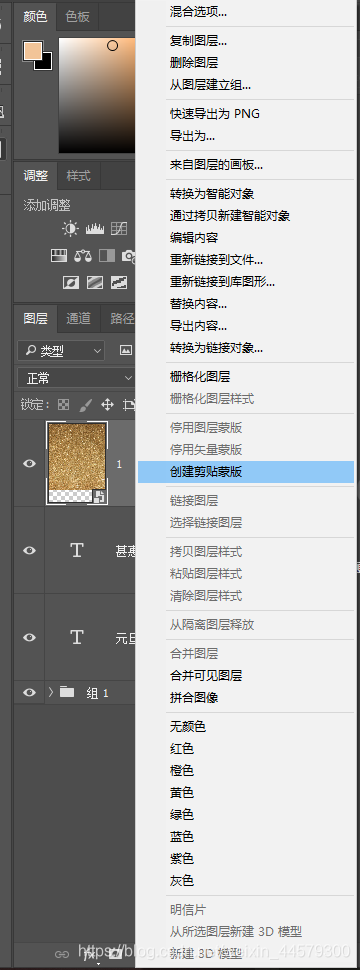Switch to the 颜色 tab
360x970 pixels.
(x=35, y=17)
